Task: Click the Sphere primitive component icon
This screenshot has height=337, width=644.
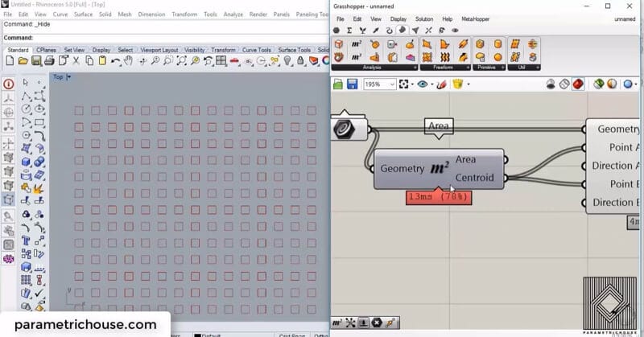Action: click(x=497, y=57)
